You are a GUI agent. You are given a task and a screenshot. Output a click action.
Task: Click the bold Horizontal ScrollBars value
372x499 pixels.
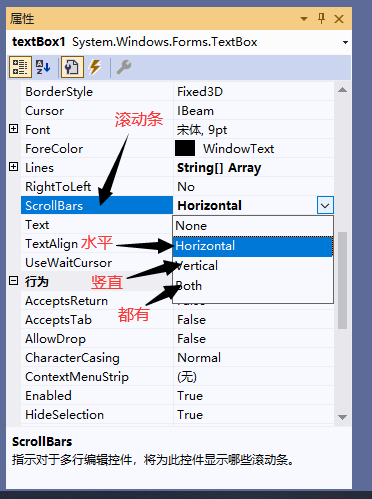[x=210, y=206]
